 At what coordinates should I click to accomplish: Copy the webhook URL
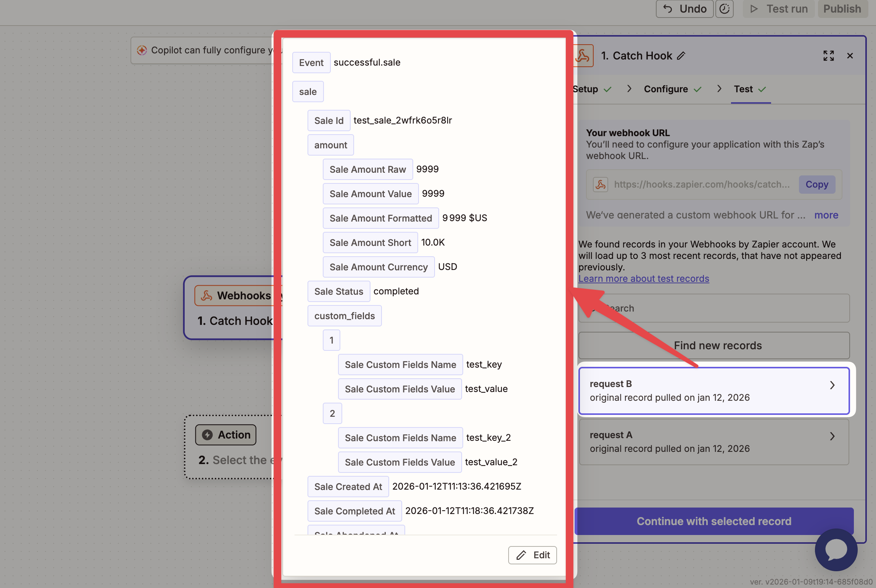click(x=816, y=185)
